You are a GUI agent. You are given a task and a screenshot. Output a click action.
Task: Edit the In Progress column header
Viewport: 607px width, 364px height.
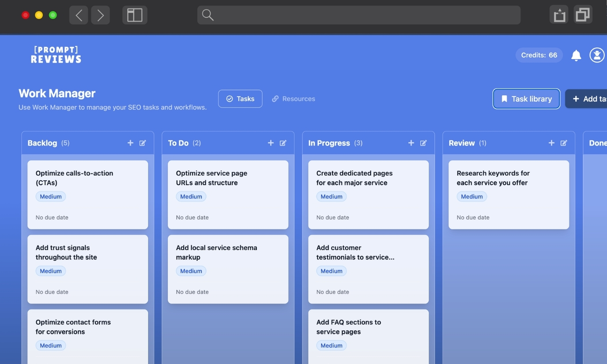[x=423, y=143]
